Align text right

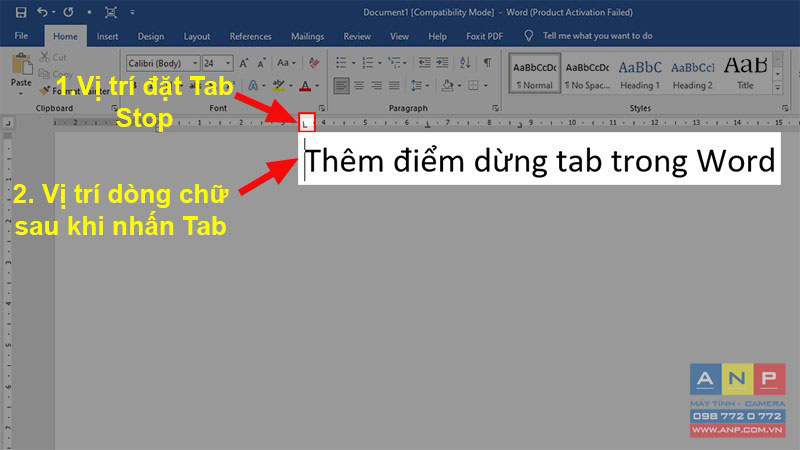[x=377, y=86]
